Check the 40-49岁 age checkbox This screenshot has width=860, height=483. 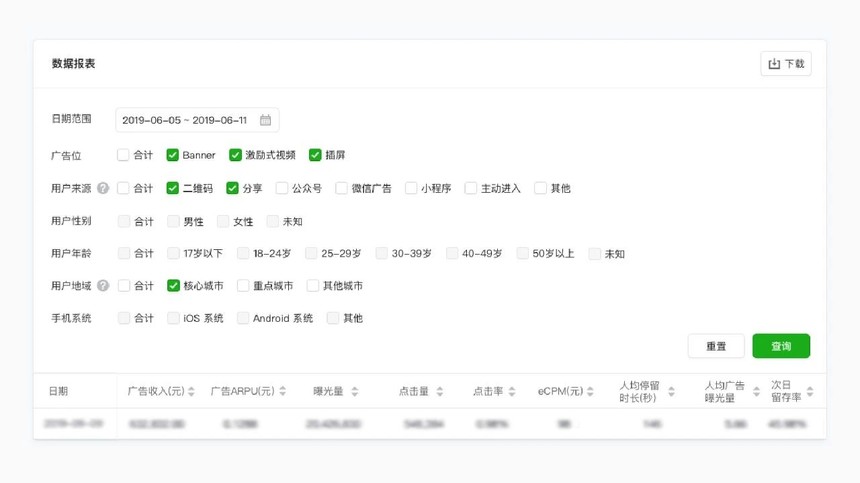click(x=452, y=253)
